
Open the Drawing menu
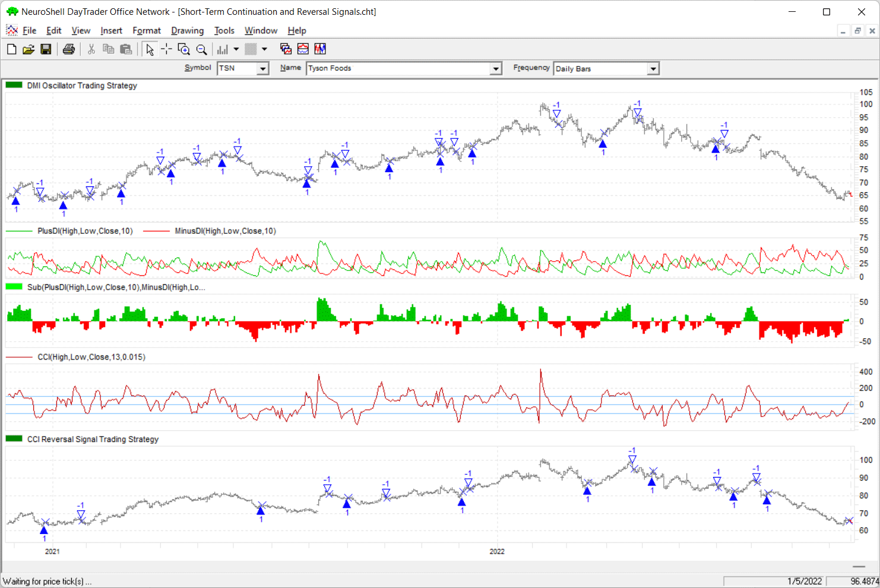(187, 31)
